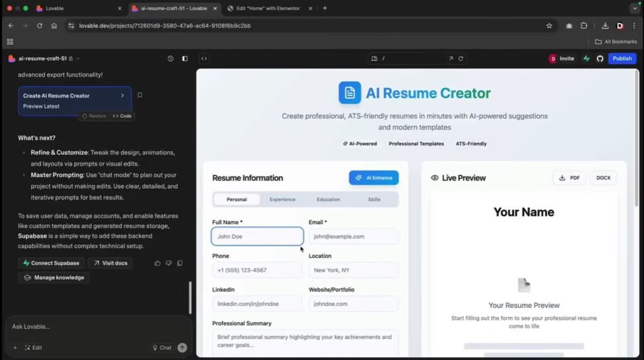The width and height of the screenshot is (644, 360).
Task: Focus the Website/Portfolio input field
Action: [353, 304]
